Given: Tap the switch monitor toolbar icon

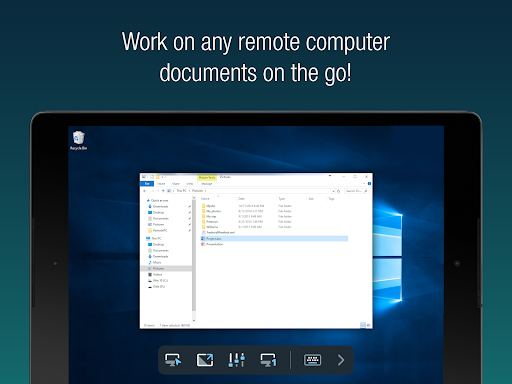Looking at the screenshot, I should tap(268, 360).
